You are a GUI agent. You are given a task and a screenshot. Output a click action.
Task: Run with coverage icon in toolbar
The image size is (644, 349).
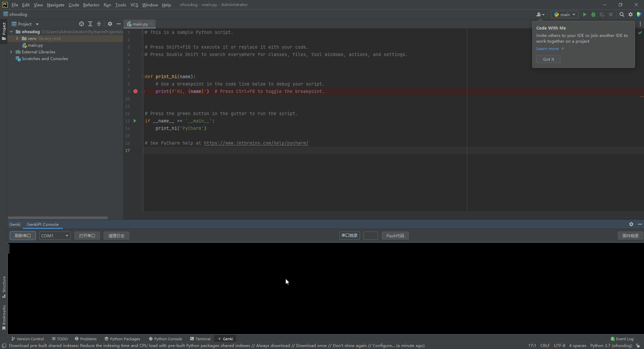click(x=602, y=14)
